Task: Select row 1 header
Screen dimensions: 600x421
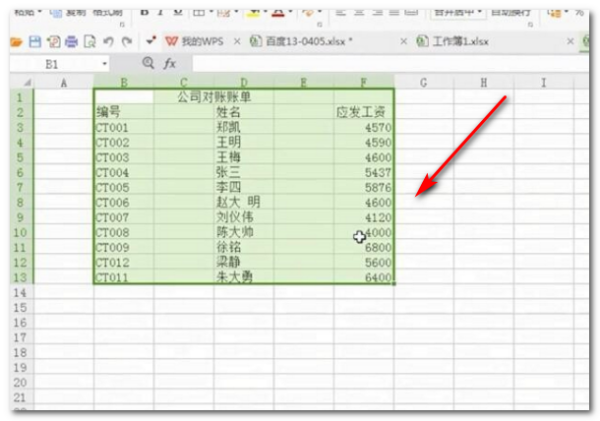Action: pyautogui.click(x=20, y=97)
